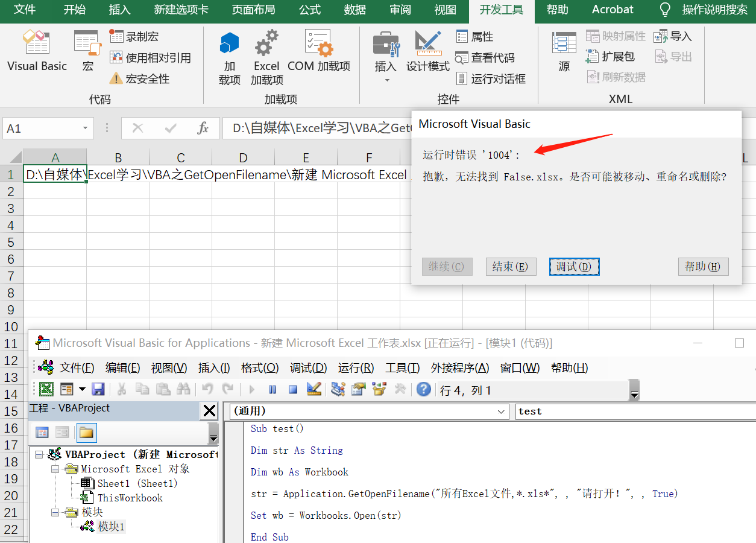Screen dimensions: 756x543
Task: Click 扩展包 expansion packs
Action: click(610, 57)
